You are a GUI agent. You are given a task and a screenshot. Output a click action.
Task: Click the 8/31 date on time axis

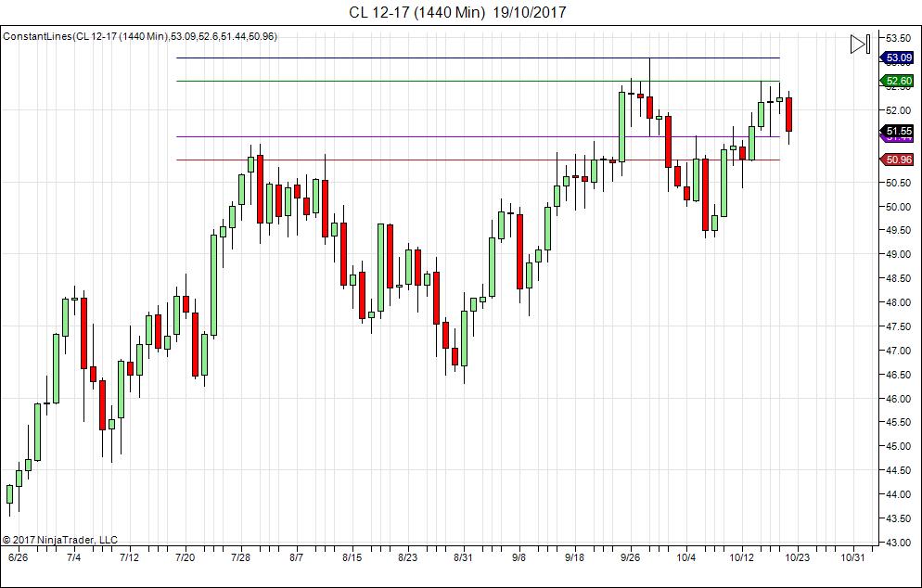coord(464,556)
